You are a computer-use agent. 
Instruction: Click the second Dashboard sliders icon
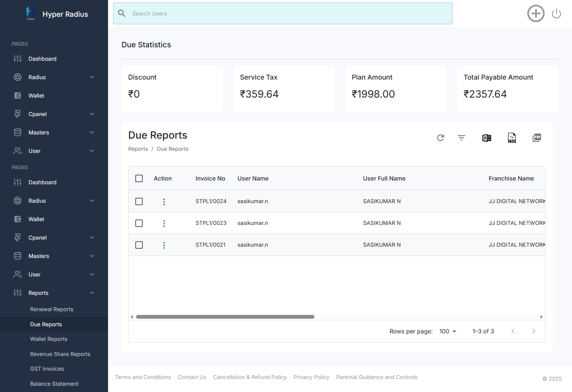pos(18,182)
